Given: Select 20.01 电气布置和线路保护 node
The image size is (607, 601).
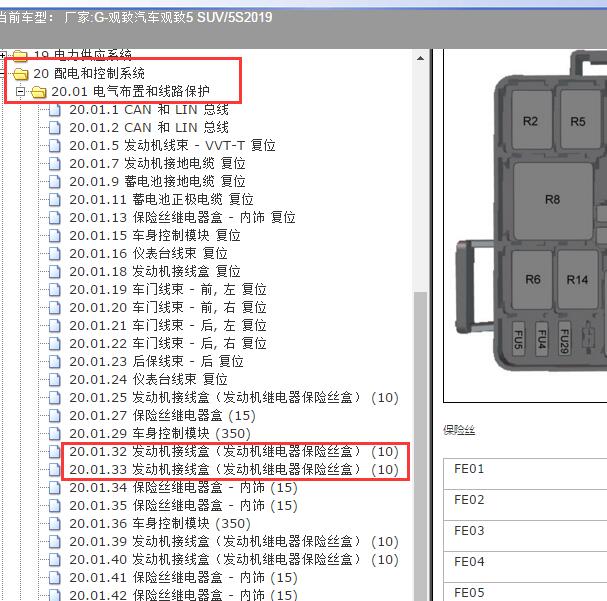Looking at the screenshot, I should pyautogui.click(x=130, y=92).
